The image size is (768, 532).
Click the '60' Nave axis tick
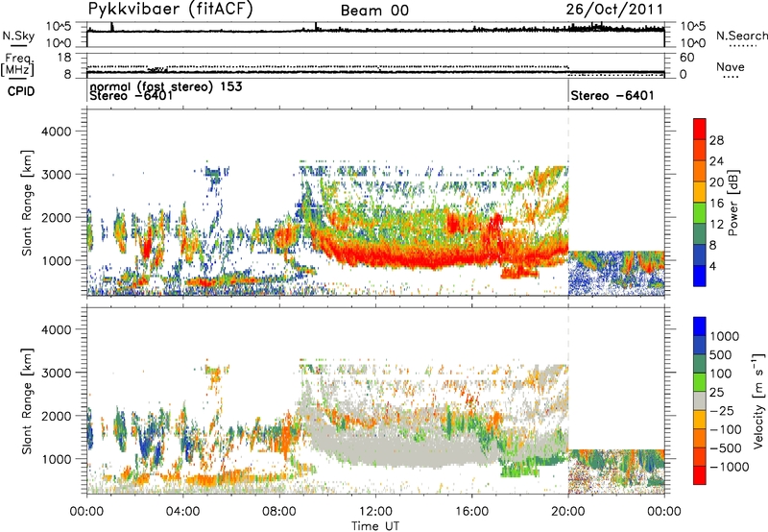click(686, 58)
